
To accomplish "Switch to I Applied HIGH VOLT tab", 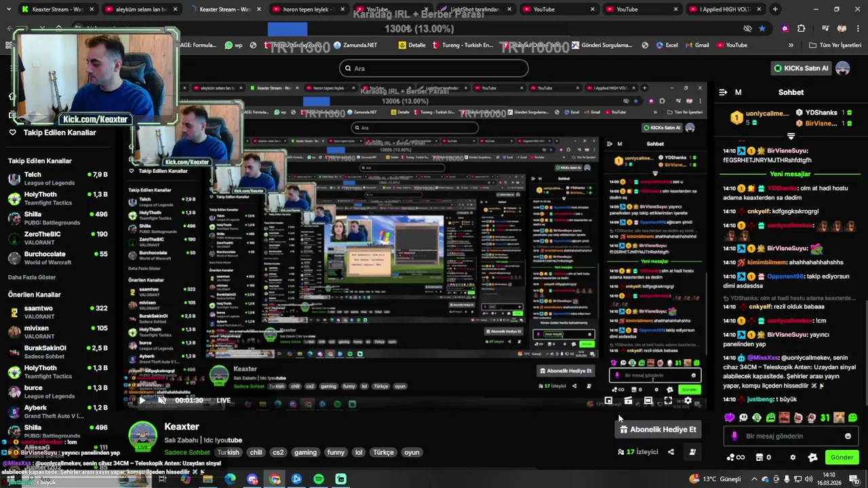I will coord(726,9).
